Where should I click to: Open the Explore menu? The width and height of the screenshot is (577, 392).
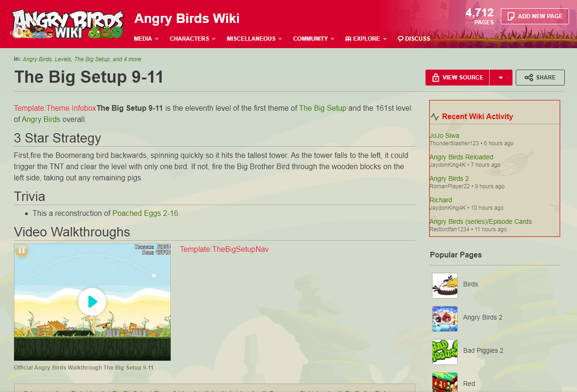tap(366, 39)
